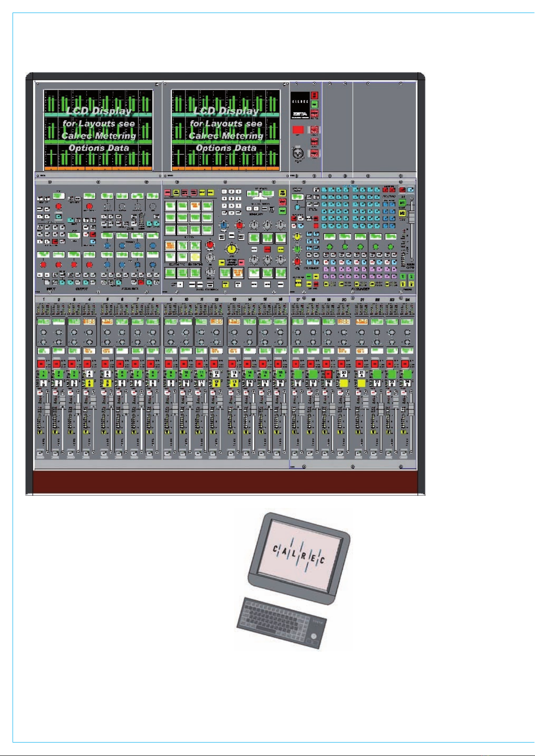Screen dimensions: 535x756
Task: Click the small green button beside the Calrec Zeta badge
Action: coord(314,104)
